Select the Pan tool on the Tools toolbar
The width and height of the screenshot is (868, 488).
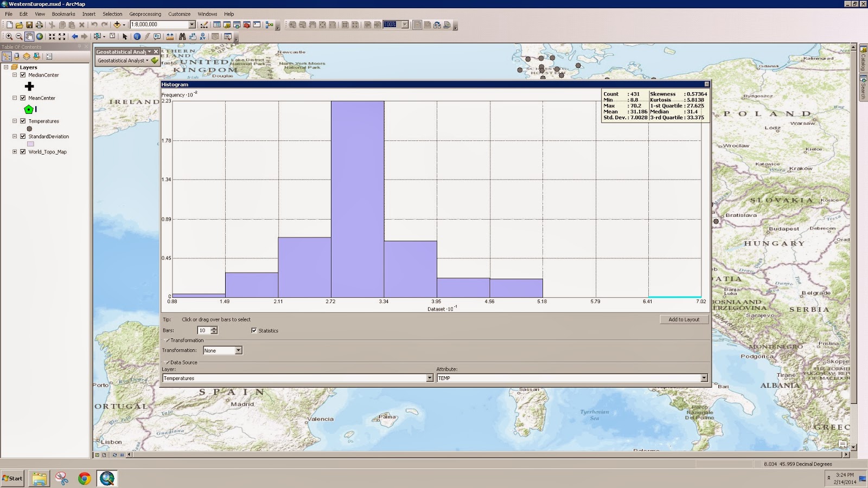click(30, 37)
